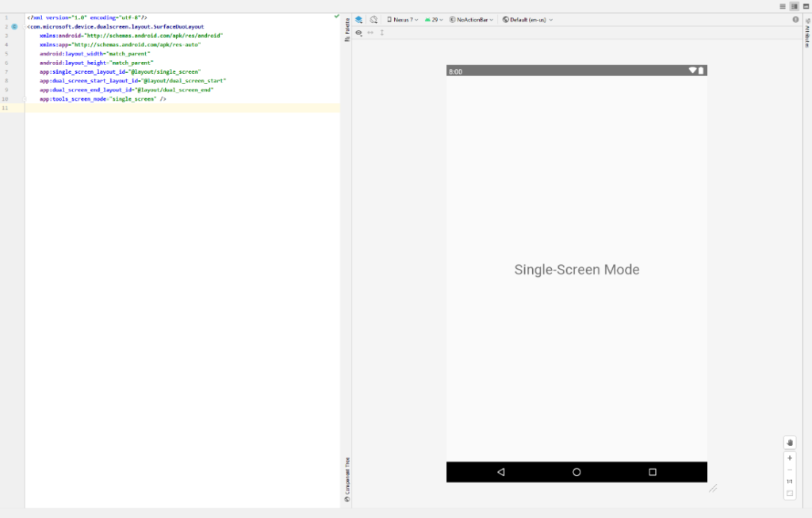Zoom in on the layout preview
Viewport: 812px width, 518px height.
point(790,457)
